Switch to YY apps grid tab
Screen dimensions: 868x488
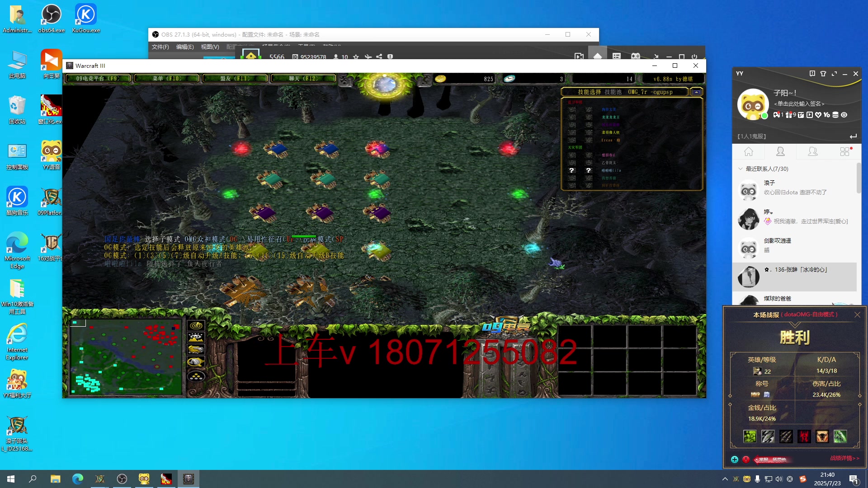point(844,151)
